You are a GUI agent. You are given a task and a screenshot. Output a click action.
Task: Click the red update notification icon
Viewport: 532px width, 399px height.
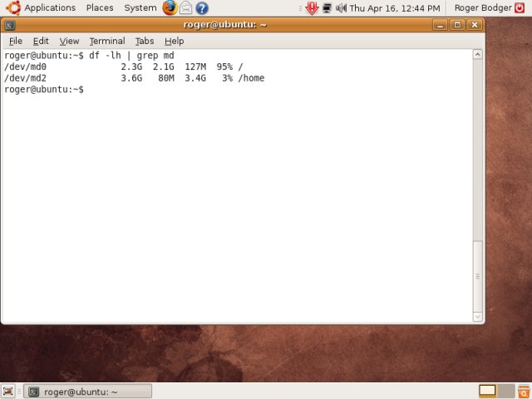coord(312,7)
